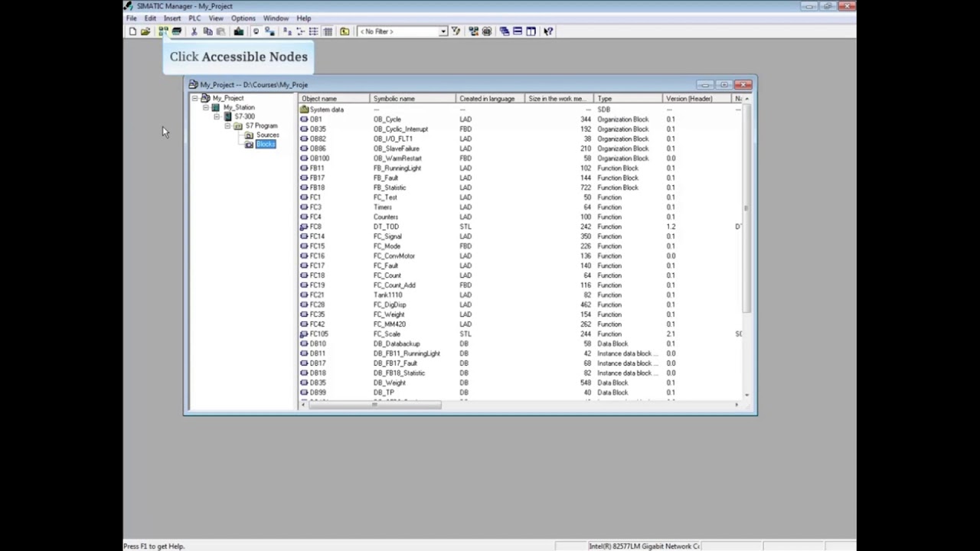
Task: Select the OB100 block row
Action: tap(519, 158)
